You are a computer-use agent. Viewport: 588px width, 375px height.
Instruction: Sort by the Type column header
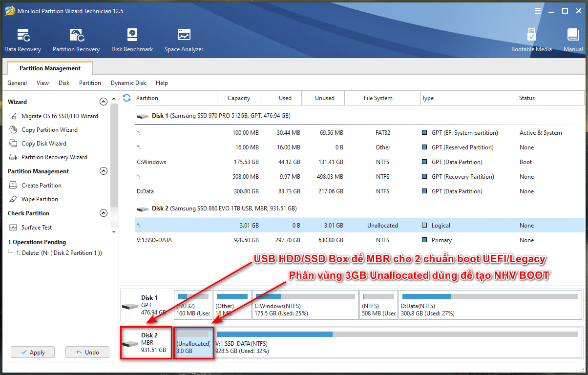pos(469,98)
